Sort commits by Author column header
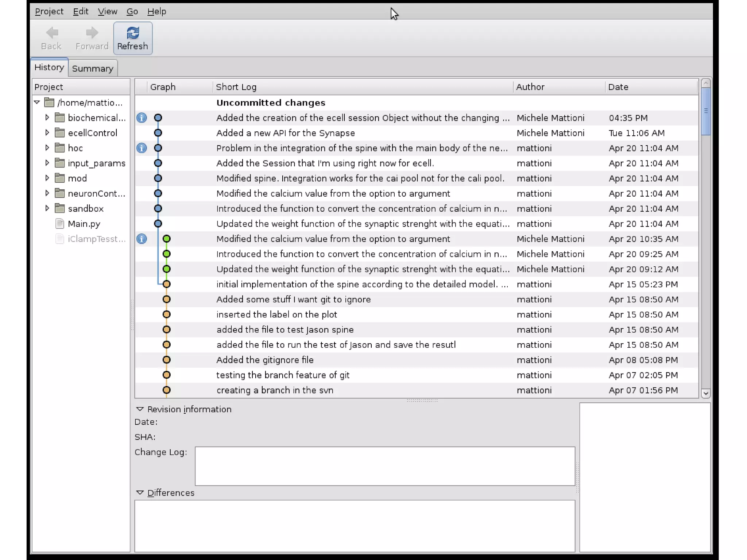The height and width of the screenshot is (560, 747). (x=530, y=87)
